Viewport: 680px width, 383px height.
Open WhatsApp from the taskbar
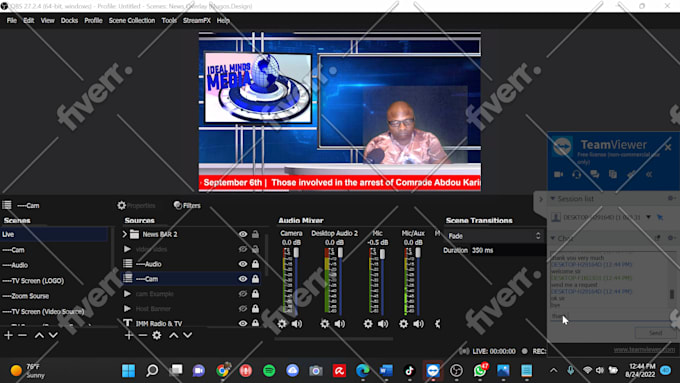[x=480, y=370]
